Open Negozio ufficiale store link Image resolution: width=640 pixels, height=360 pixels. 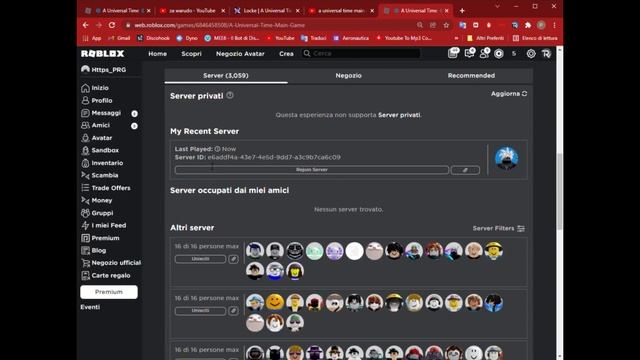click(x=111, y=263)
